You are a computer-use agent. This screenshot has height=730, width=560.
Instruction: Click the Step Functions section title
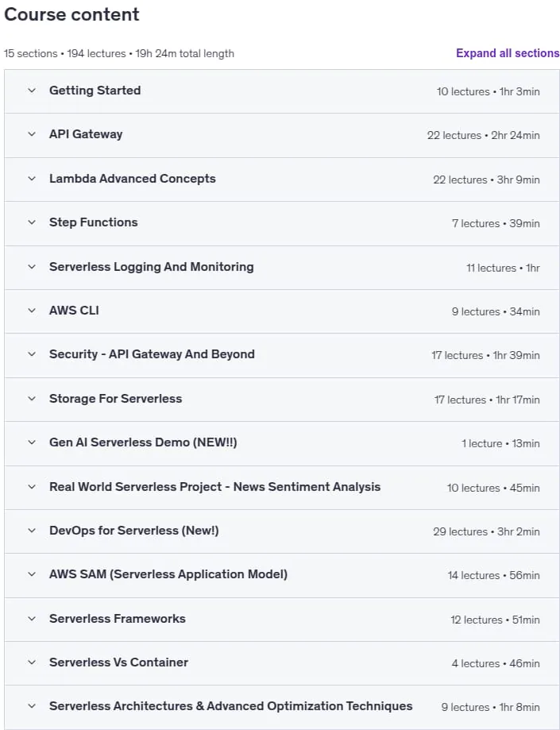[x=93, y=222]
